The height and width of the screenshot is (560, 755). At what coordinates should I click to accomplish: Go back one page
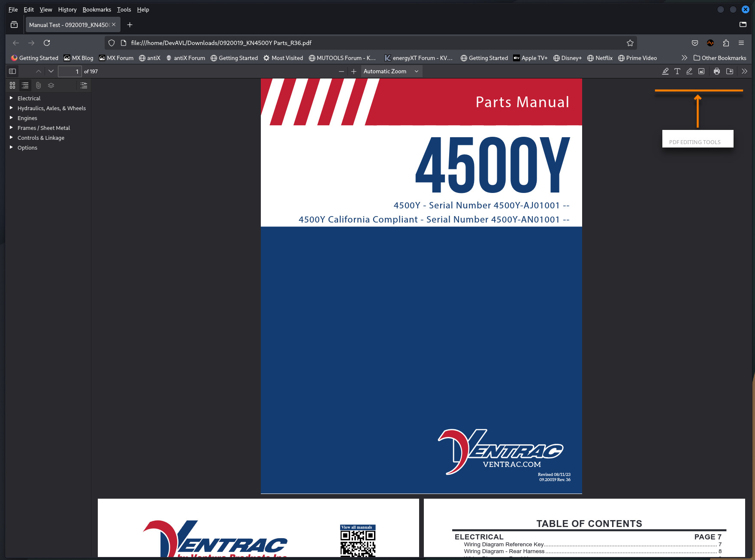[x=16, y=43]
